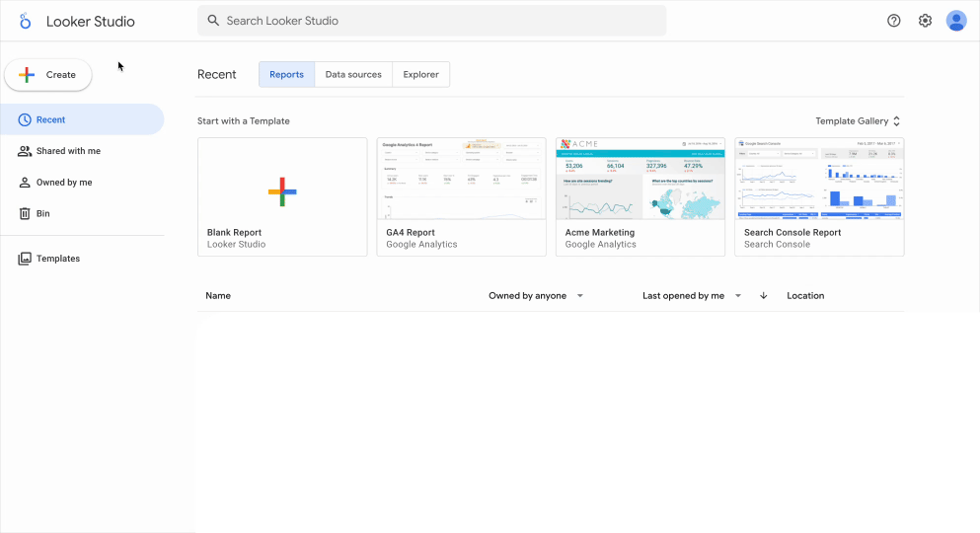Click the Search Console Report title text
This screenshot has height=533, width=980.
pyautogui.click(x=792, y=232)
